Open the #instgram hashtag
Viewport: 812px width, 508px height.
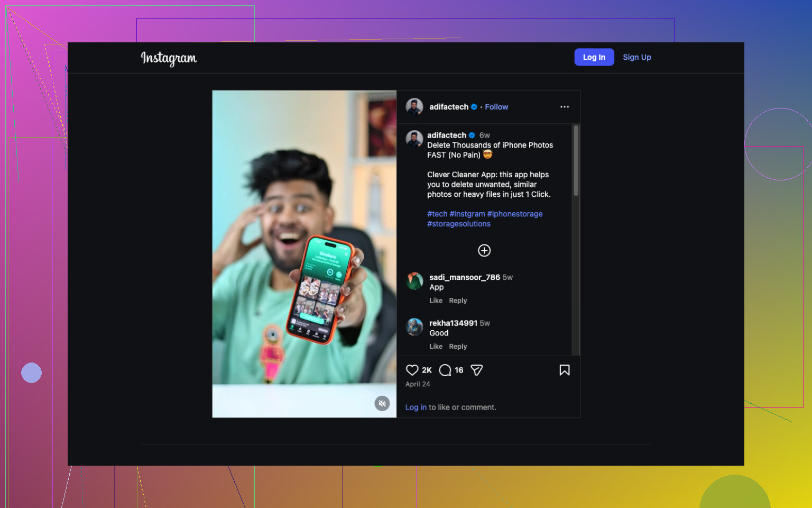tap(467, 214)
